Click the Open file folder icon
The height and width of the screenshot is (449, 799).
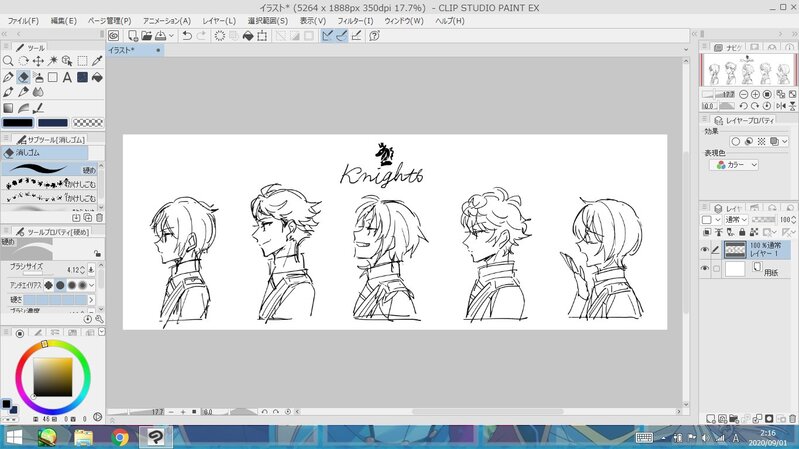[x=147, y=36]
